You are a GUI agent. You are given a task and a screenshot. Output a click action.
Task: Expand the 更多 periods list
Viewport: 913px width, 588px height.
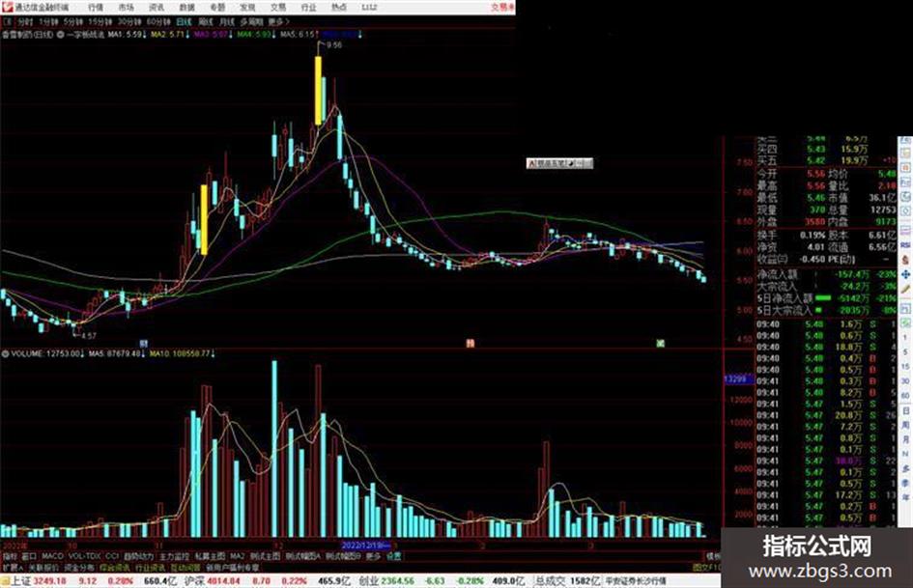click(278, 21)
